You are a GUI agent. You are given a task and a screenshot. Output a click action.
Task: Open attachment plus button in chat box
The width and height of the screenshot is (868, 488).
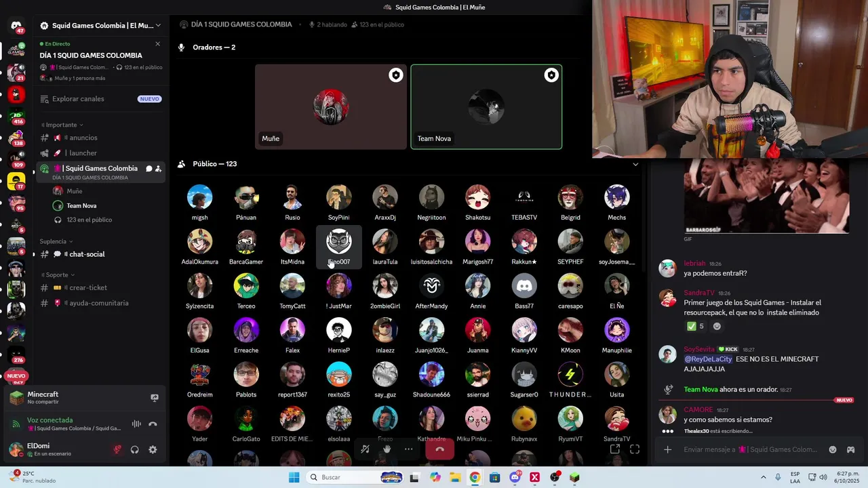668,449
